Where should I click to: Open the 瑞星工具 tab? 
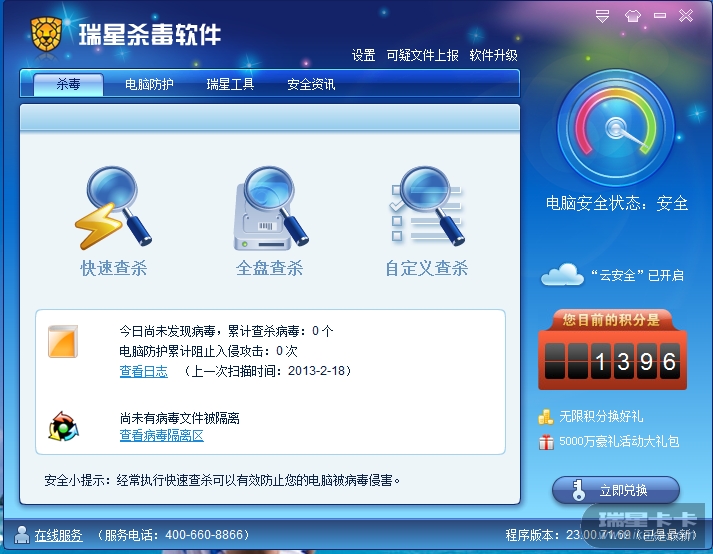click(230, 84)
